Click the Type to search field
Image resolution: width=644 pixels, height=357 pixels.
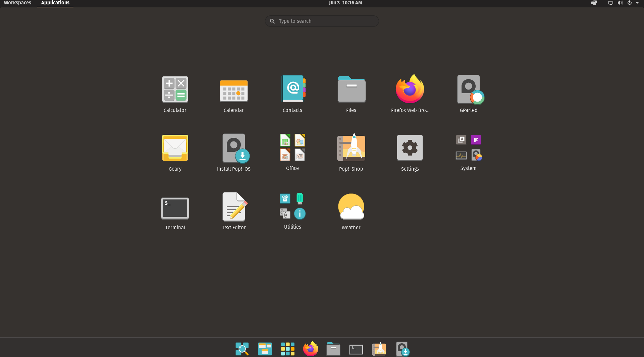tap(322, 21)
